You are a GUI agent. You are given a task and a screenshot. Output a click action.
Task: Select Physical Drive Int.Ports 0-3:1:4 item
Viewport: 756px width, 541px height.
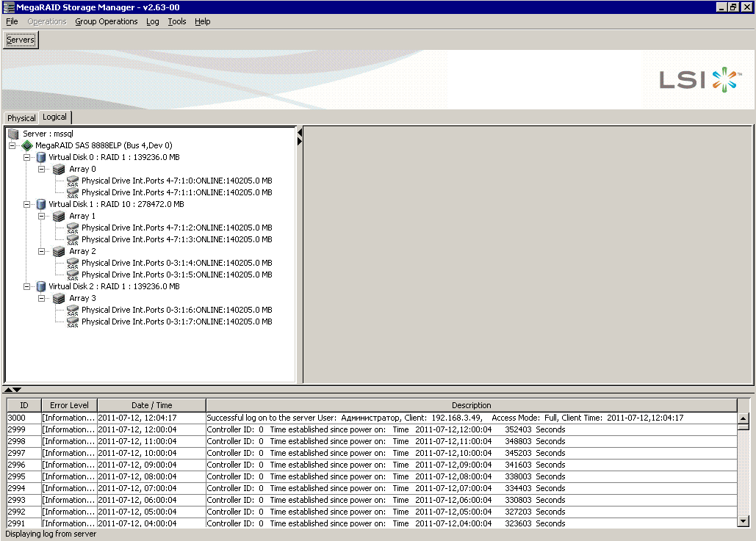(x=176, y=263)
